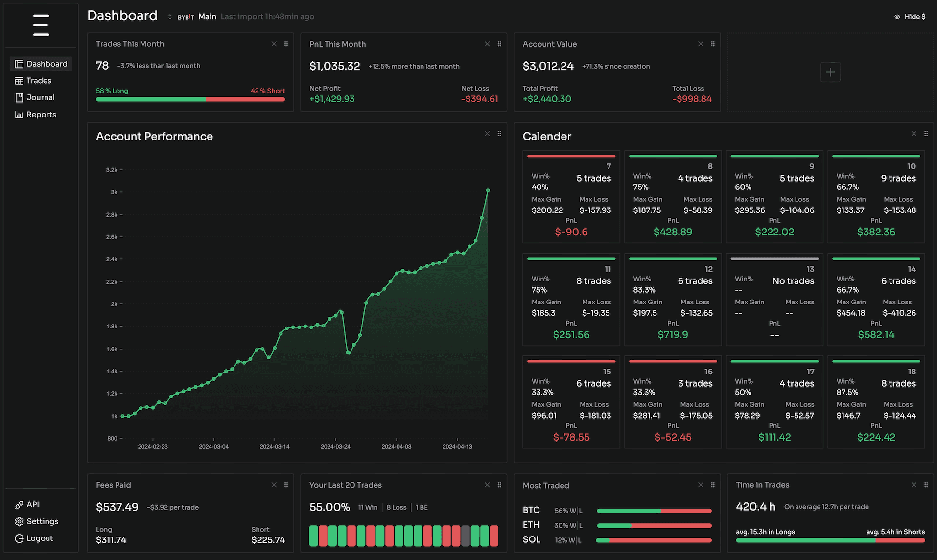The image size is (937, 560).
Task: Click the $3,012.24 account value
Action: (548, 66)
